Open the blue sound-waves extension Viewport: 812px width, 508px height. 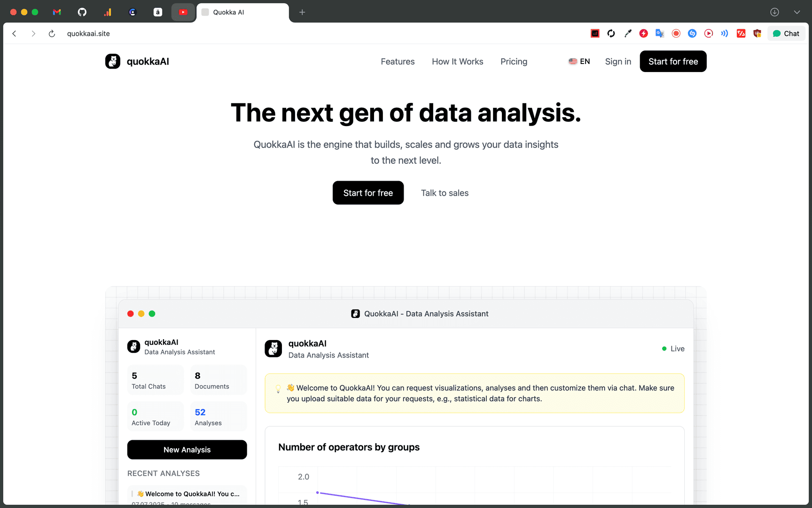[x=725, y=33]
